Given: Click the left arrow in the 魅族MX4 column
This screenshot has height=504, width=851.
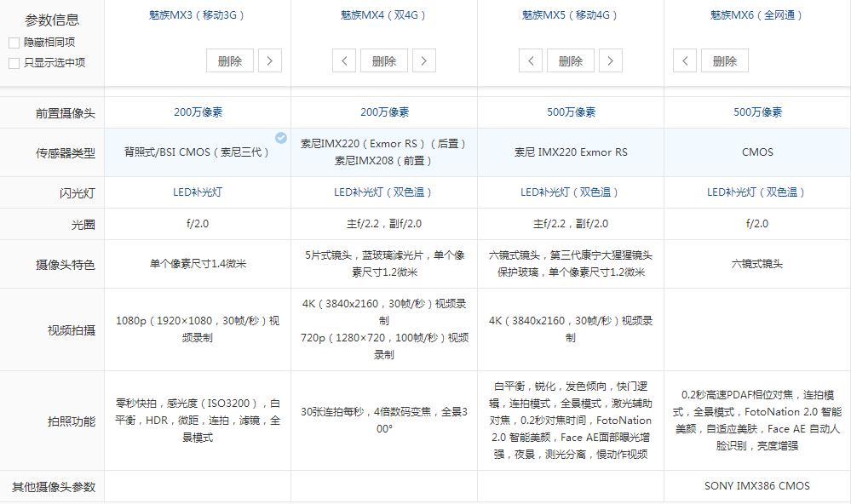Looking at the screenshot, I should (343, 60).
